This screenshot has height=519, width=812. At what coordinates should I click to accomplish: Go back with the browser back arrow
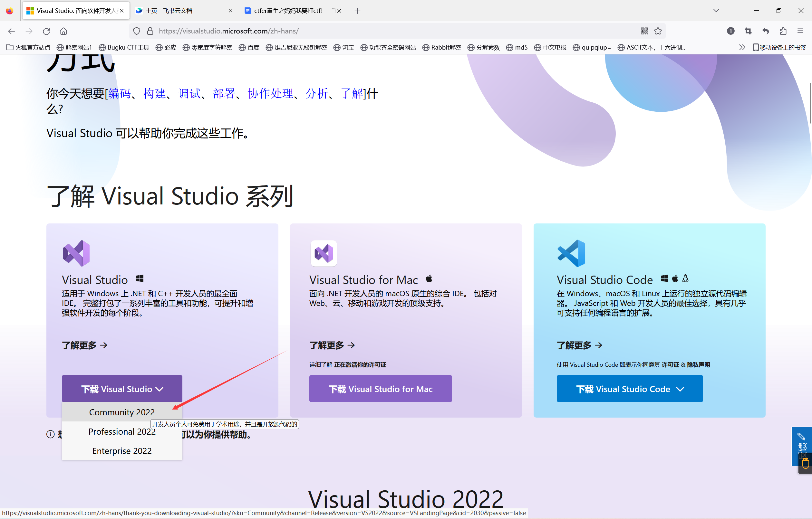coord(12,31)
